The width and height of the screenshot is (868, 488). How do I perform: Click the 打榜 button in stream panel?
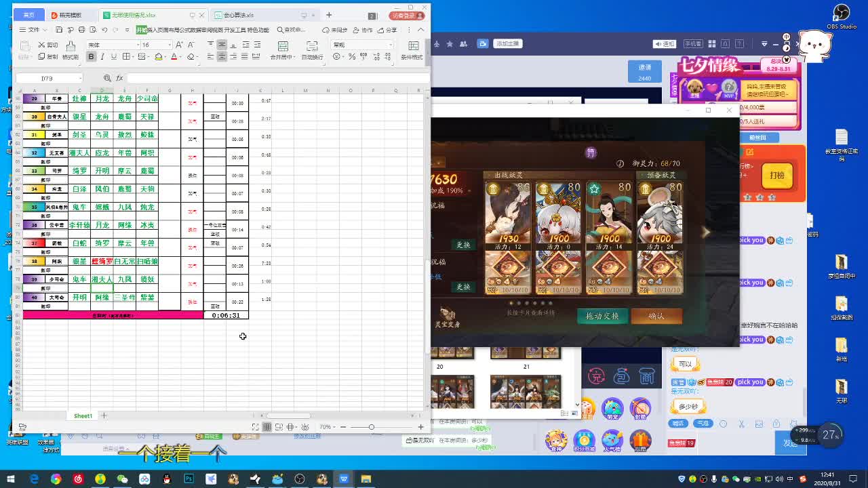tap(777, 176)
